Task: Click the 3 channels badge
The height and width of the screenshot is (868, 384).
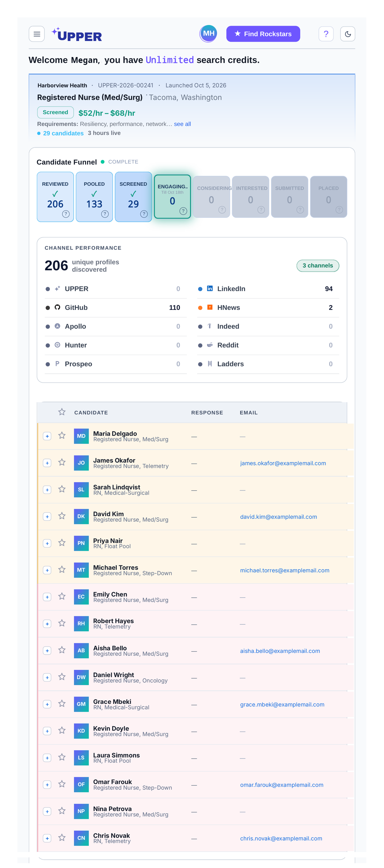Action: (x=318, y=266)
